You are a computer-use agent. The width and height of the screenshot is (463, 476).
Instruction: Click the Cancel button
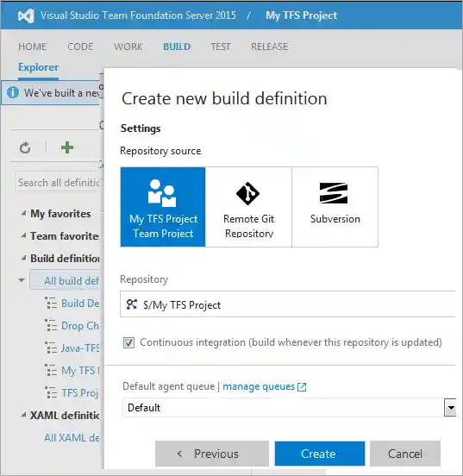point(405,454)
